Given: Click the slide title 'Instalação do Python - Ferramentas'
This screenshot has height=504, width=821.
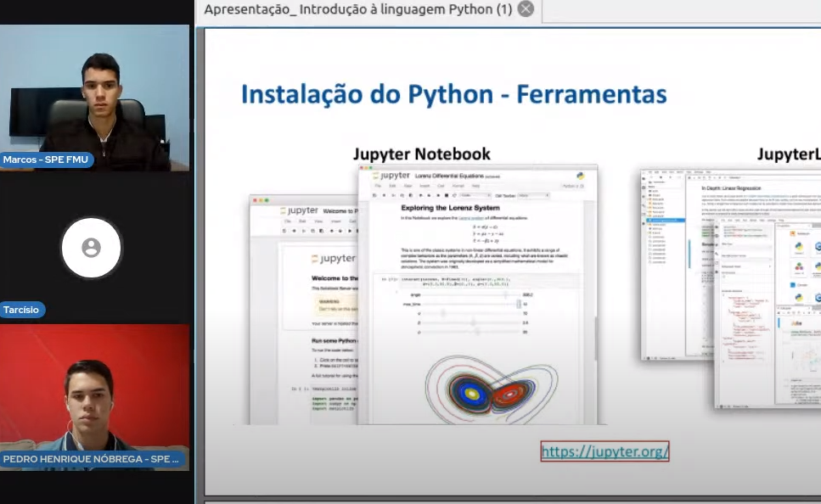Looking at the screenshot, I should pos(454,95).
